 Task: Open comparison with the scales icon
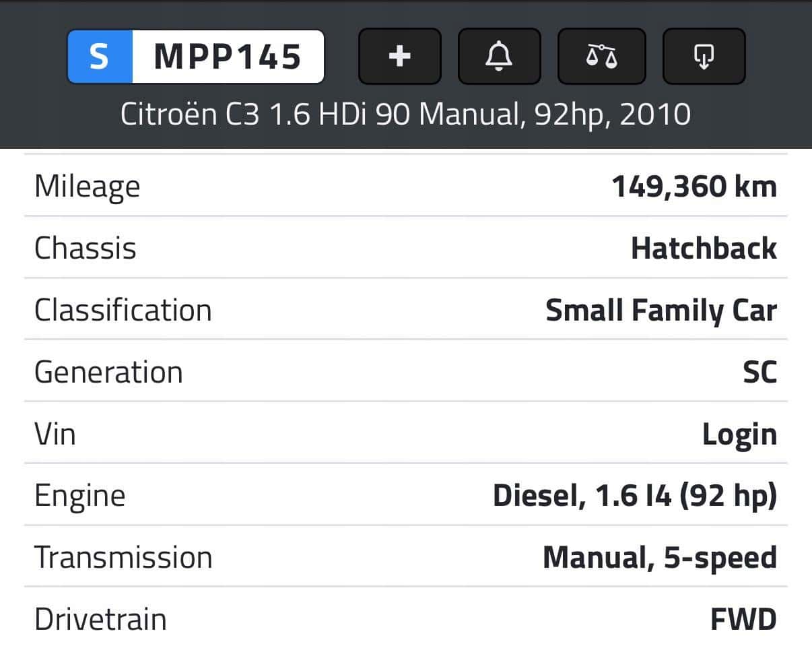pos(602,57)
